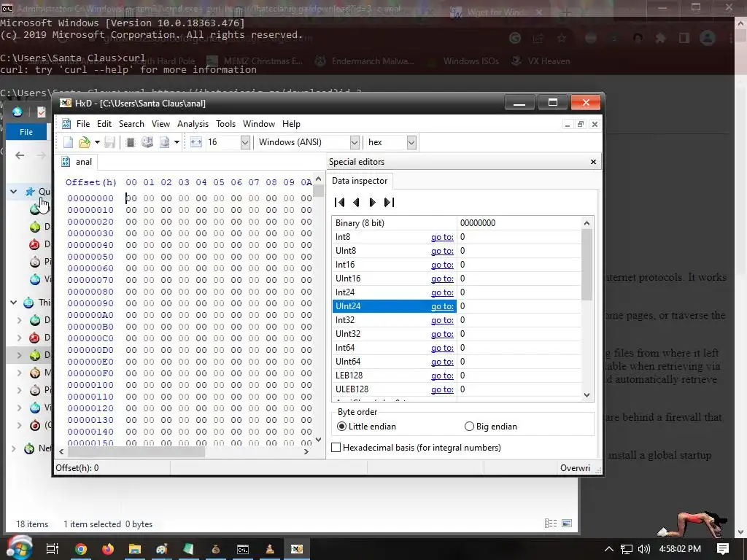Click the File tab in Explorer window

click(26, 132)
